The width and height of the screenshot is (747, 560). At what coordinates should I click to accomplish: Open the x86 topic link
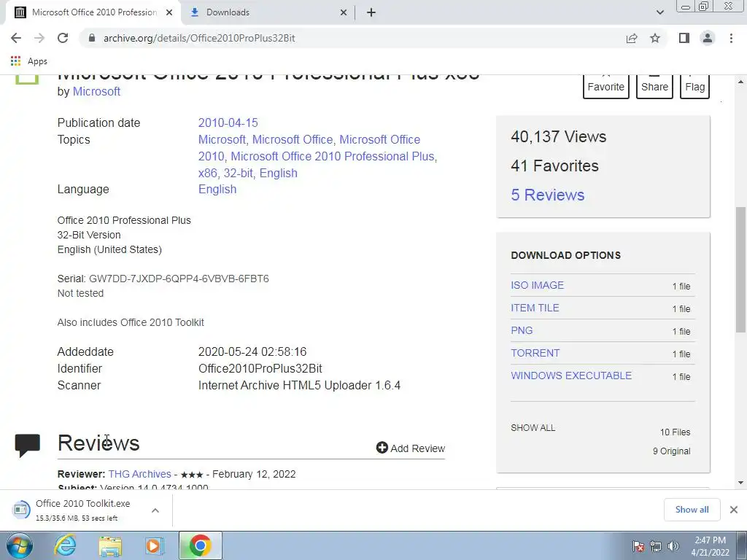click(207, 173)
